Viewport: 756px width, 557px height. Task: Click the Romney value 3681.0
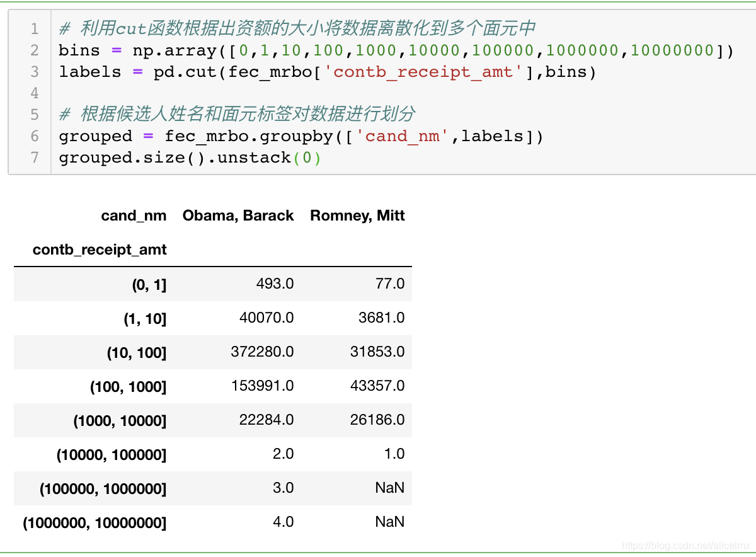382,318
